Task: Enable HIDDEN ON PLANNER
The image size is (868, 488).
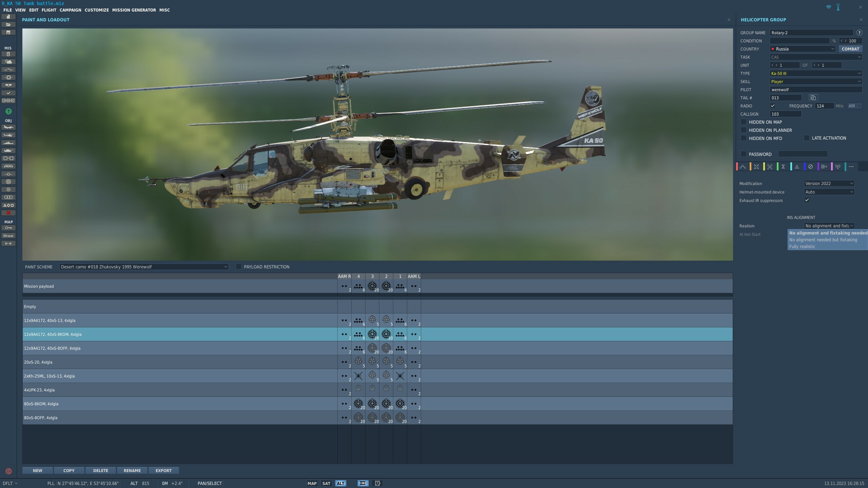Action: tap(744, 130)
